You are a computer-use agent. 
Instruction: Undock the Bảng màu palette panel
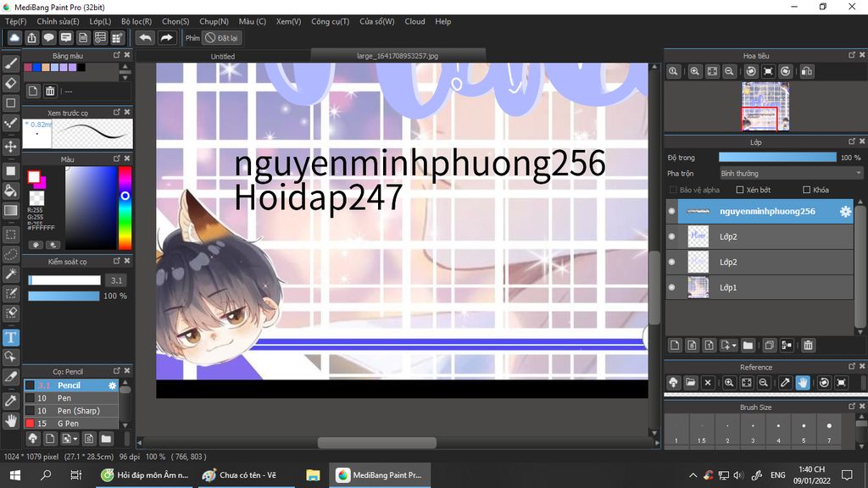[x=116, y=55]
